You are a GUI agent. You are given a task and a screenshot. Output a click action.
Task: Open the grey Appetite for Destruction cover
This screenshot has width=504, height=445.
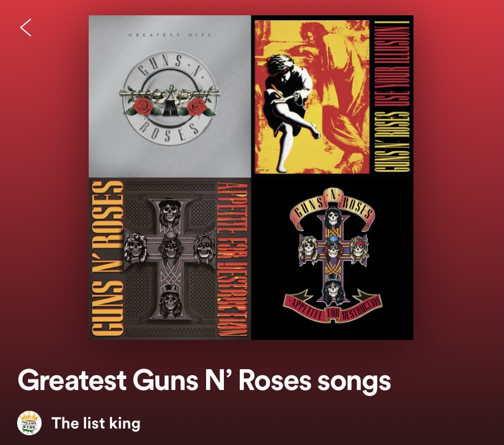[x=169, y=259]
